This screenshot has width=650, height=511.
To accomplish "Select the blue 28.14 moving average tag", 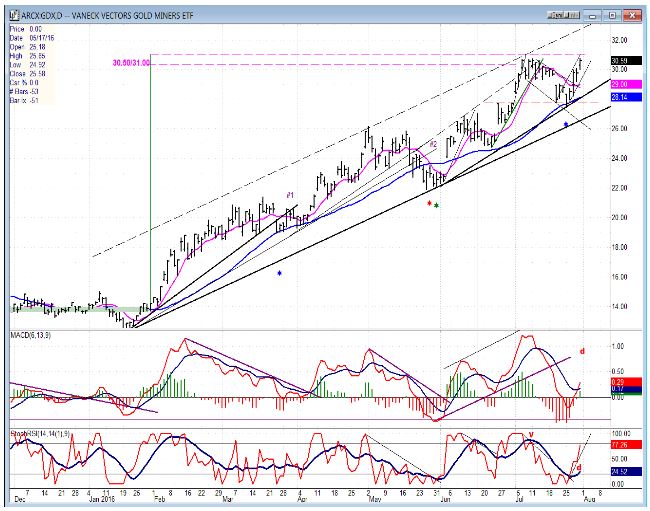I will click(x=626, y=97).
